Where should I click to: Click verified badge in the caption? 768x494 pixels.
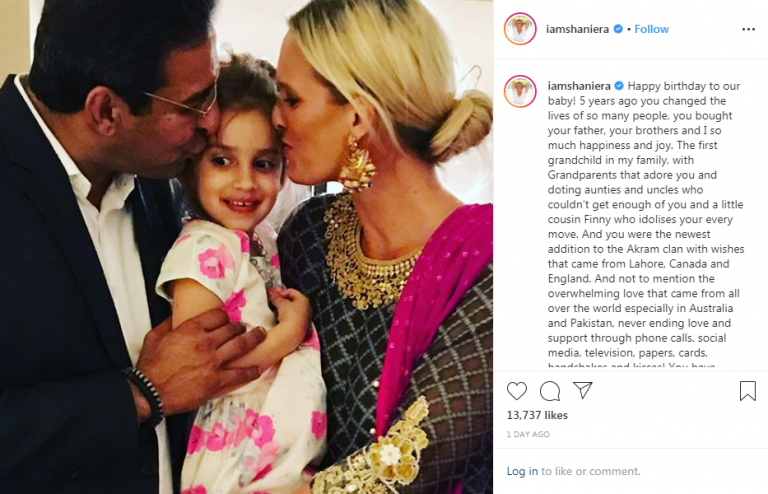click(619, 86)
